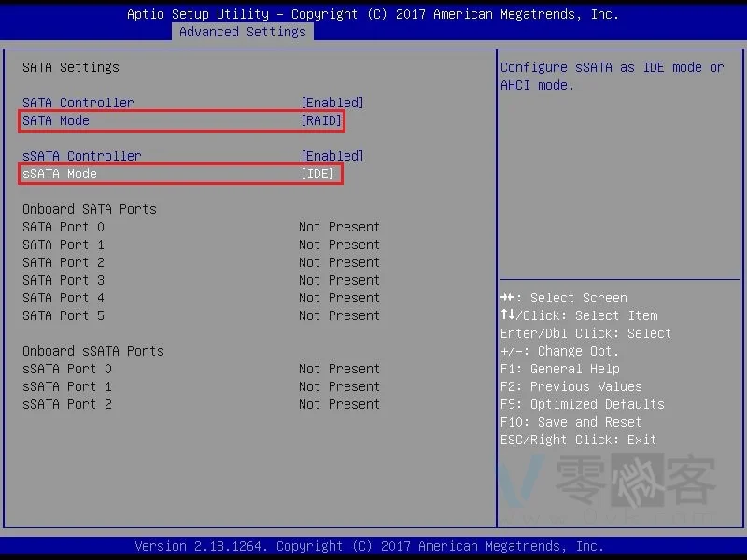Select the SATA Mode setting label
Image resolution: width=747 pixels, height=560 pixels.
pyautogui.click(x=56, y=120)
